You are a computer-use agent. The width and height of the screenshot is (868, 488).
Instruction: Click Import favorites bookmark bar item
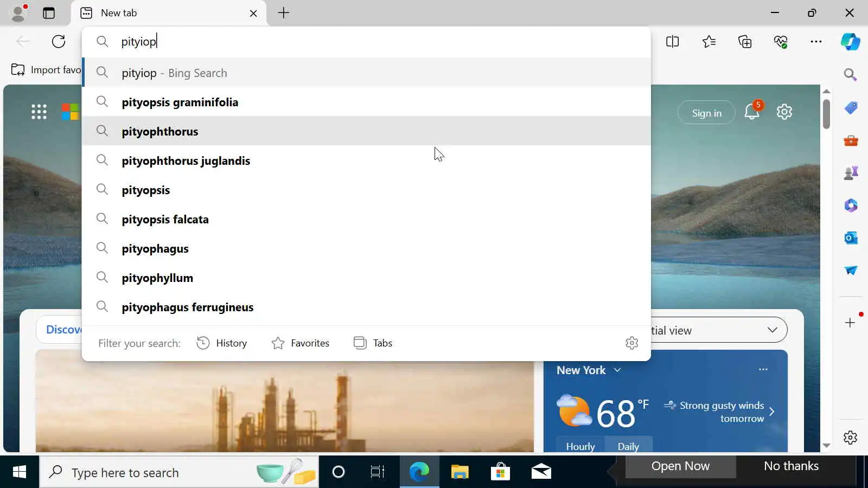click(46, 70)
